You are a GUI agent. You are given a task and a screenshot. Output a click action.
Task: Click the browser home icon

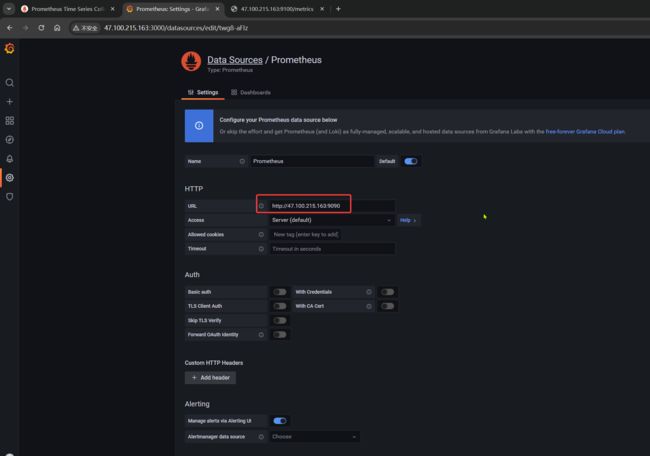coord(57,28)
